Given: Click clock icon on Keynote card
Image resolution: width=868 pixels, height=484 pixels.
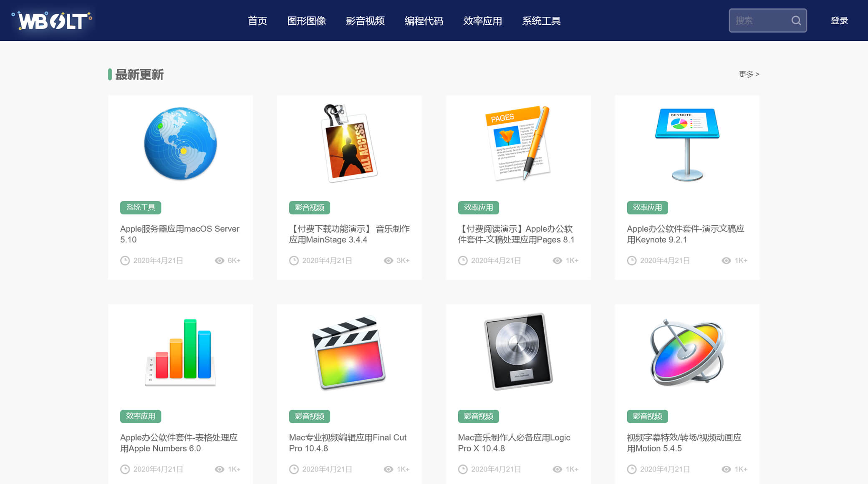Looking at the screenshot, I should tap(632, 260).
